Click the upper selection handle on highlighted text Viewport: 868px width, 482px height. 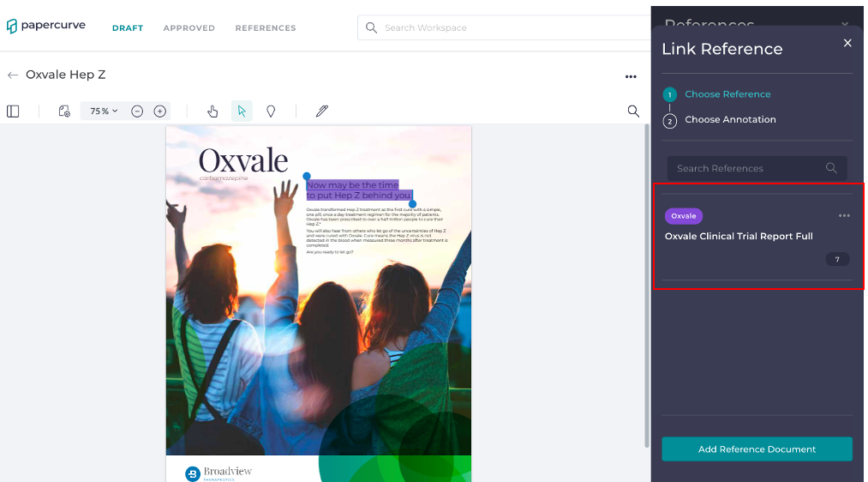[x=307, y=176]
